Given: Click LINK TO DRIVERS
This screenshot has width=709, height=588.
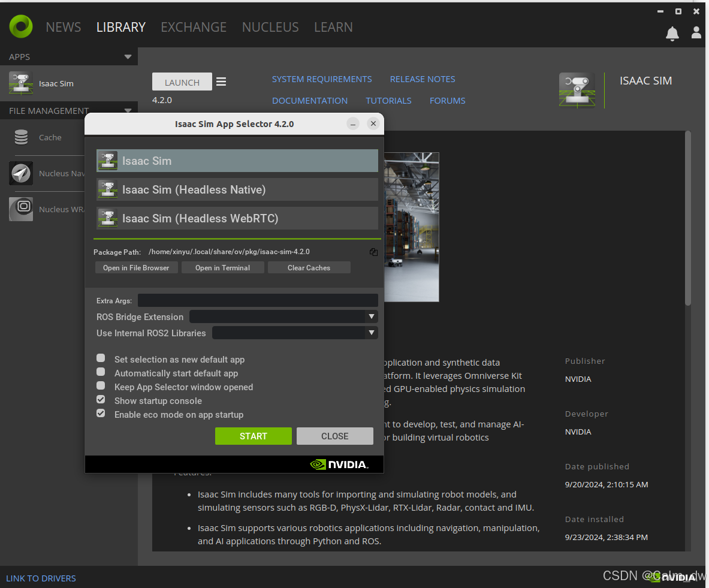Looking at the screenshot, I should tap(41, 578).
